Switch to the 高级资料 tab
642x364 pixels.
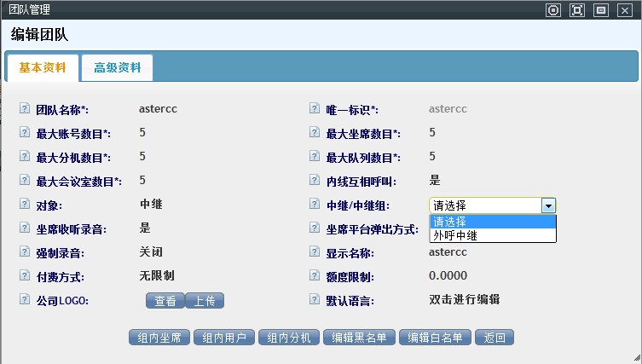point(118,67)
